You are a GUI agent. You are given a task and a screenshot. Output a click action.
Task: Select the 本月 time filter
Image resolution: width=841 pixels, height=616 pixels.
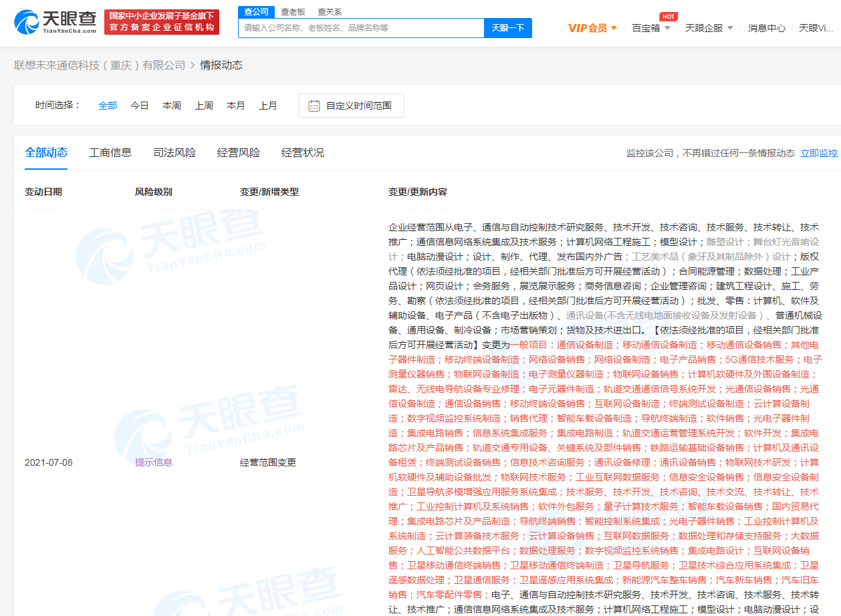coord(235,105)
